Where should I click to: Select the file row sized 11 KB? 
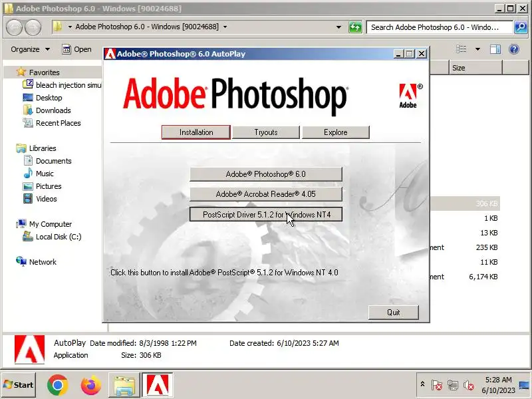tap(465, 262)
